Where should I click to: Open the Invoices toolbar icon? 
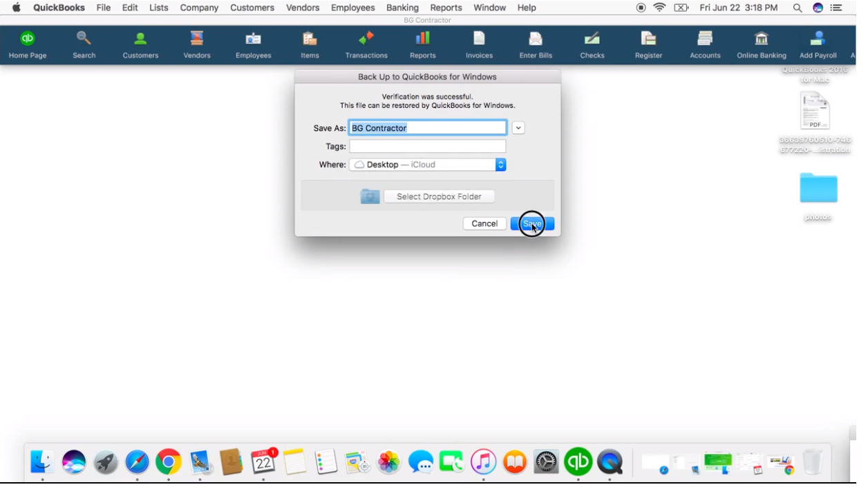click(x=479, y=45)
